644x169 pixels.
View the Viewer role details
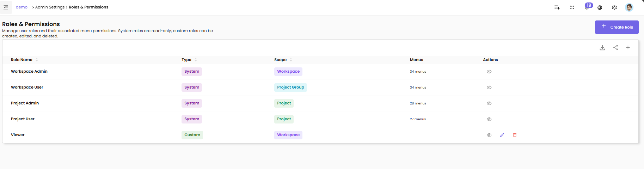489,135
